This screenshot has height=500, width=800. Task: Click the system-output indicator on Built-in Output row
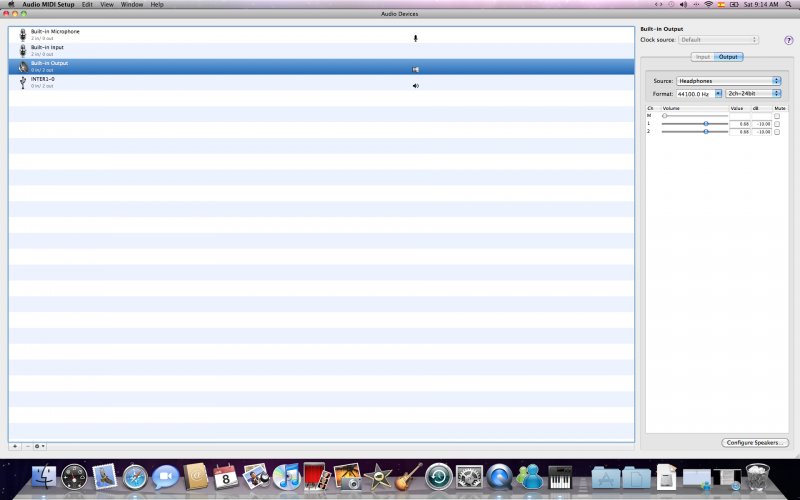point(415,70)
